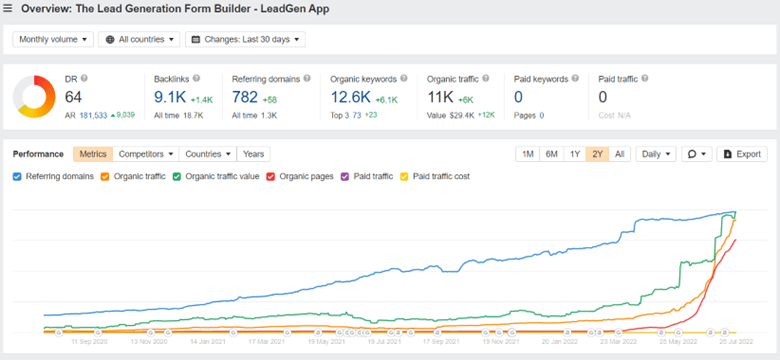Viewport: 780px width, 360px height.
Task: Open the Changes: Last 30 days dropdown
Action: [245, 40]
